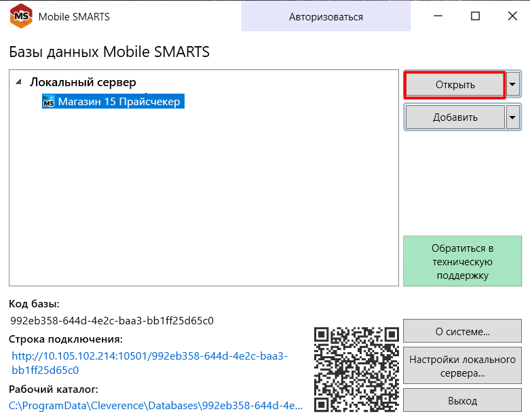
Task: Open the О системе... dialog
Action: coord(462,331)
